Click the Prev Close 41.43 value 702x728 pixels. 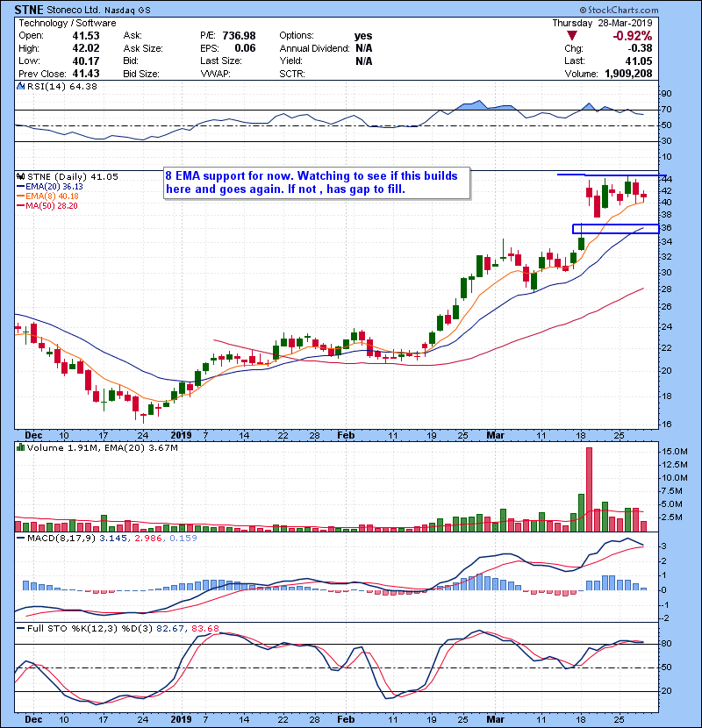pos(86,74)
